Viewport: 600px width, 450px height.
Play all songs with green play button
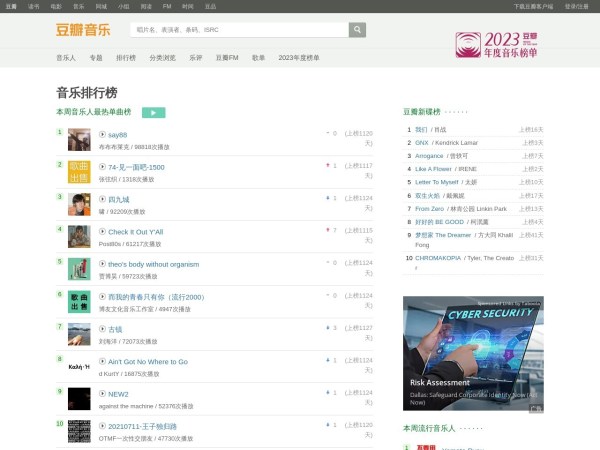pyautogui.click(x=153, y=113)
